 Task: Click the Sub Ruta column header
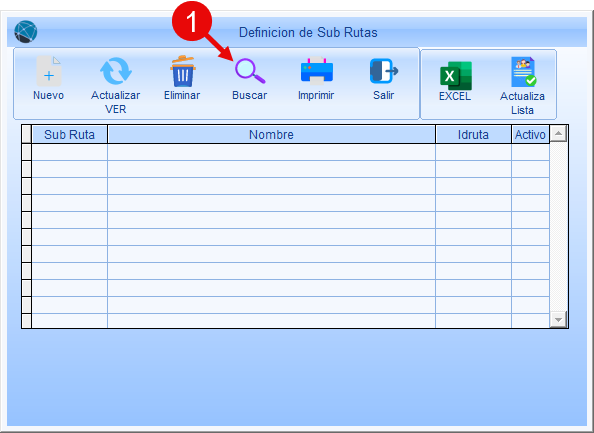tap(70, 134)
